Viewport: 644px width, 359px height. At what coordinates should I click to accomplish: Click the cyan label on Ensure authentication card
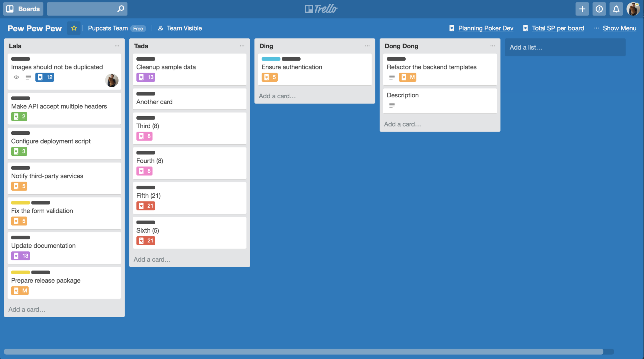270,59
